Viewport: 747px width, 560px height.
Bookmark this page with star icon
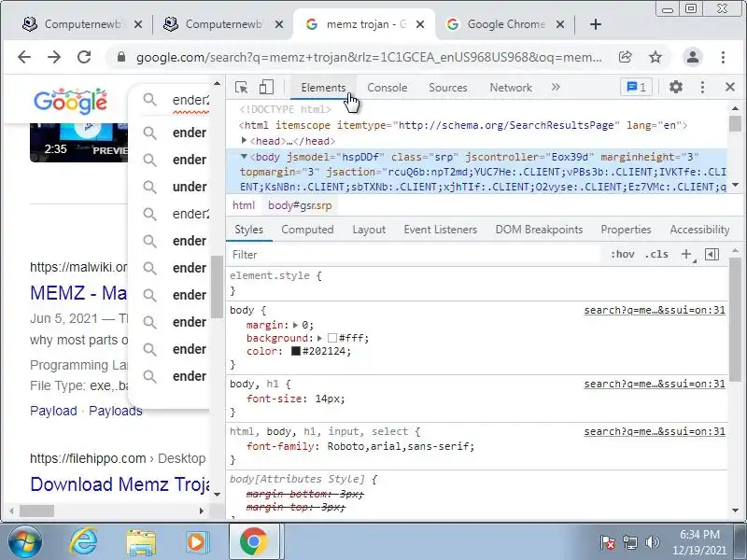tap(655, 57)
